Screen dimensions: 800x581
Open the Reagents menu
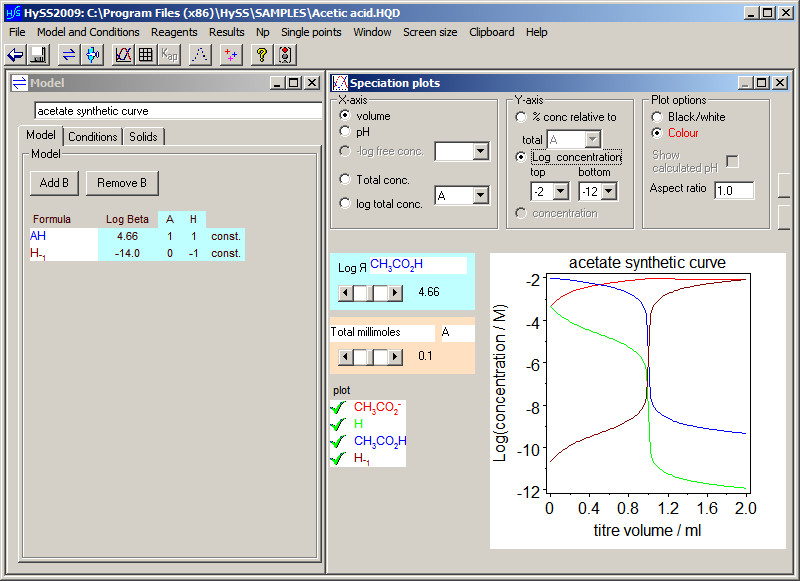[x=174, y=32]
